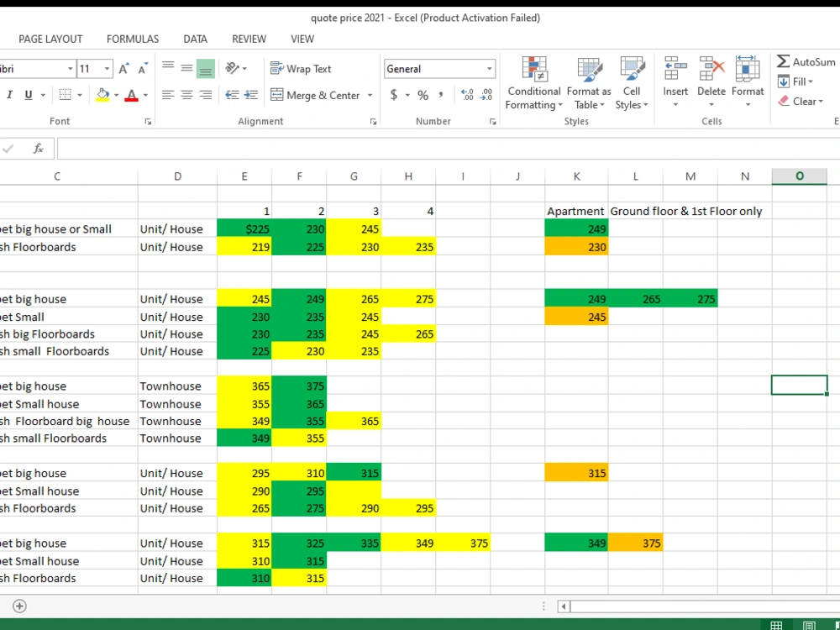
Task: Open the REVIEW tab
Action: pos(249,39)
